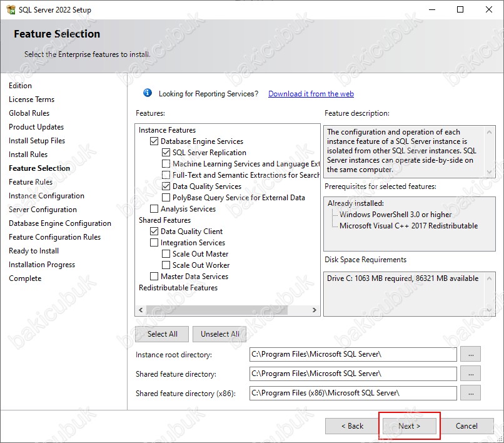
Task: Click the Drive C: disk space line
Action: pyautogui.click(x=403, y=278)
